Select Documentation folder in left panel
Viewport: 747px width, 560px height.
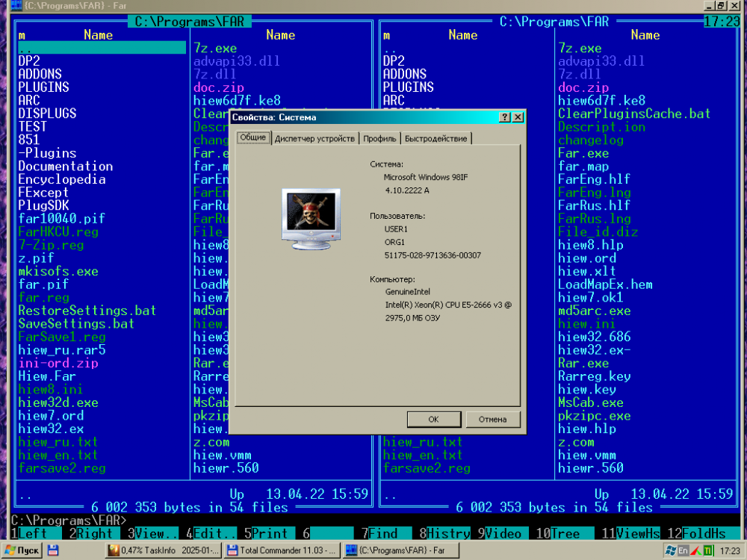click(66, 167)
